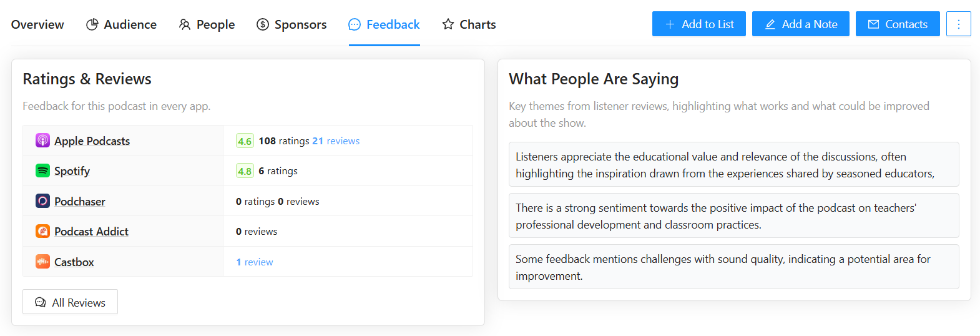Click '0 reviews' for Podcast Addict
Viewport: 980px width, 336px height.
click(257, 231)
